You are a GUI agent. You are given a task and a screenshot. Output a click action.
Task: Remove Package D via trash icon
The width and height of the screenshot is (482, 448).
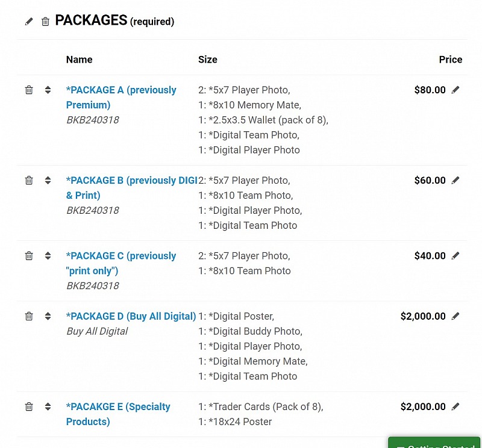(29, 316)
